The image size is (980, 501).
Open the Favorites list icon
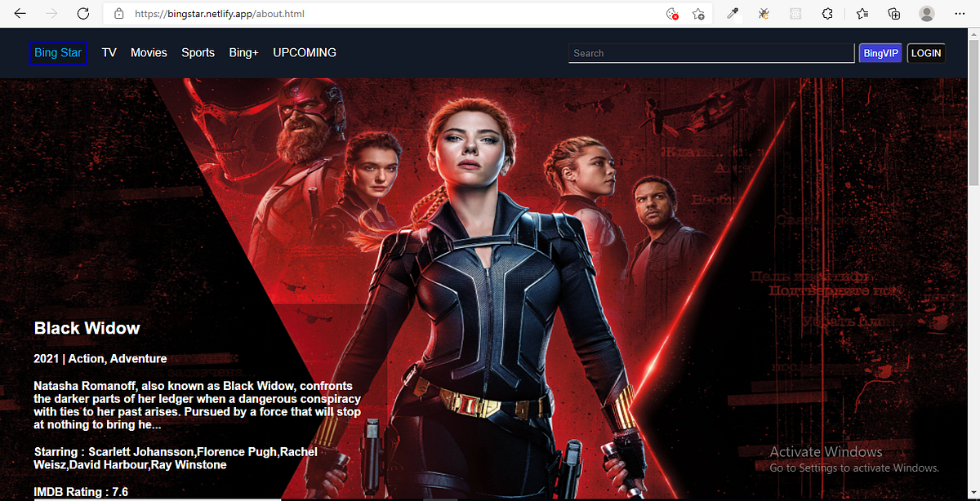pyautogui.click(x=861, y=13)
